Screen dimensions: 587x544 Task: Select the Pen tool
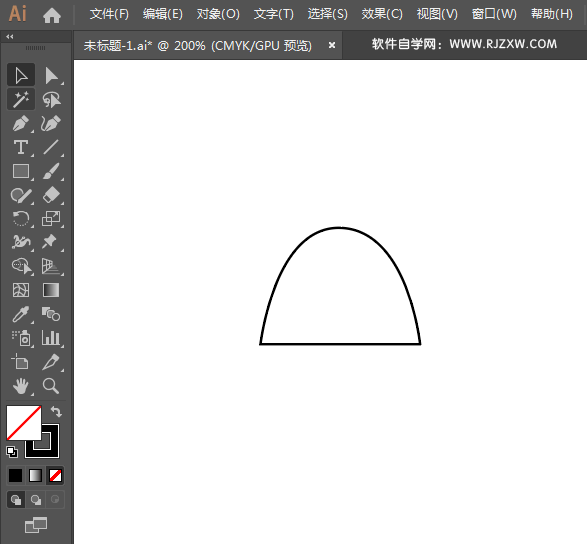click(21, 124)
